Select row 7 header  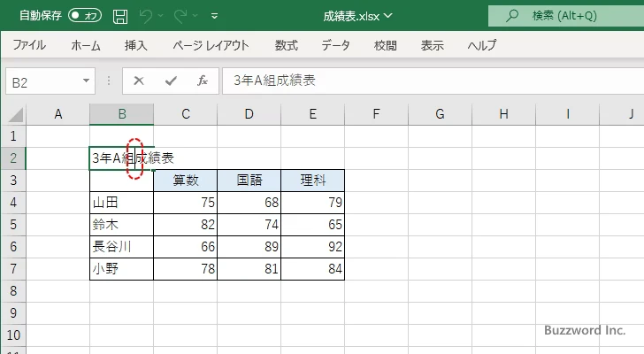pos(13,269)
